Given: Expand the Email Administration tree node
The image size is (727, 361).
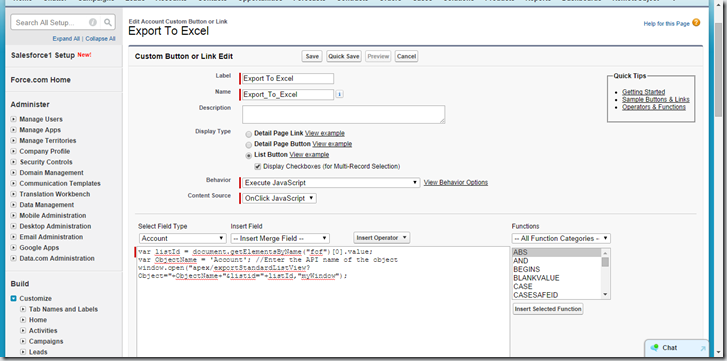Looking at the screenshot, I should [x=13, y=237].
